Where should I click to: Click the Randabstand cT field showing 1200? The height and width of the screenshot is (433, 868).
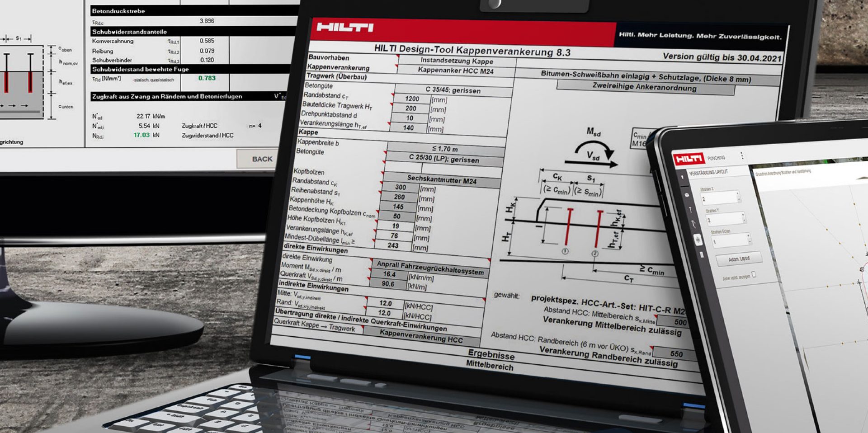point(411,99)
